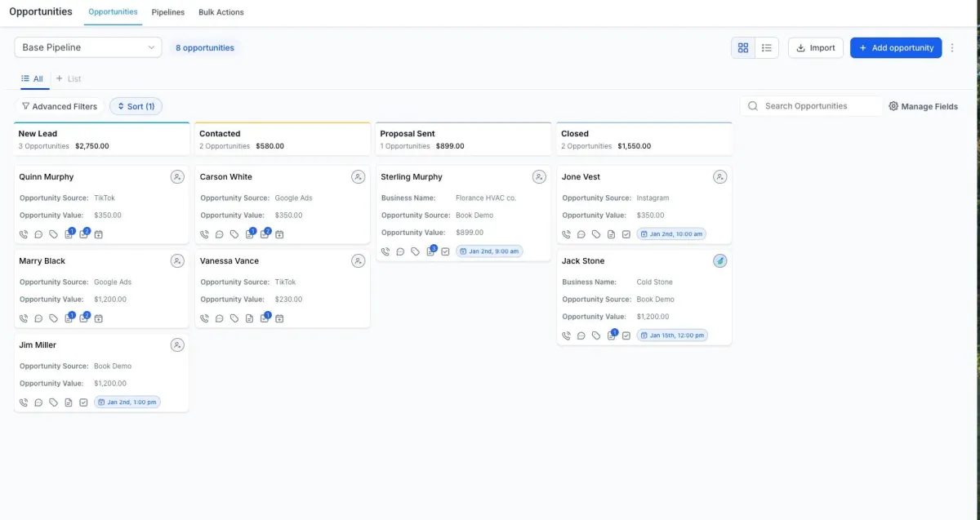Open the three-dot more options menu
The image size is (980, 520).
pyautogui.click(x=952, y=48)
